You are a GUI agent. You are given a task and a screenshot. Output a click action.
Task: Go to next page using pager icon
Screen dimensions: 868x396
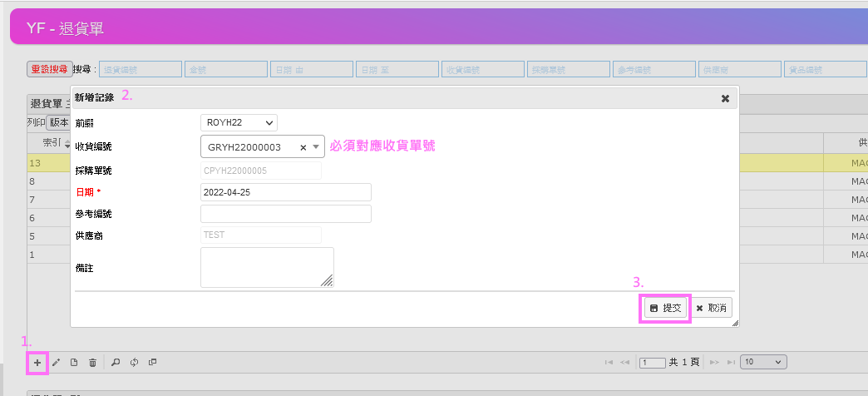pos(714,362)
